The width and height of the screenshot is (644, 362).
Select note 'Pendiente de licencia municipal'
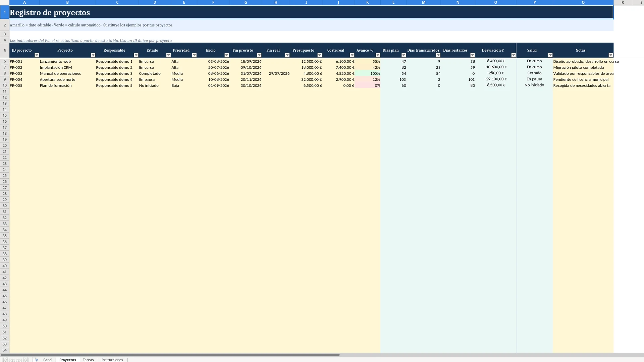click(583, 79)
